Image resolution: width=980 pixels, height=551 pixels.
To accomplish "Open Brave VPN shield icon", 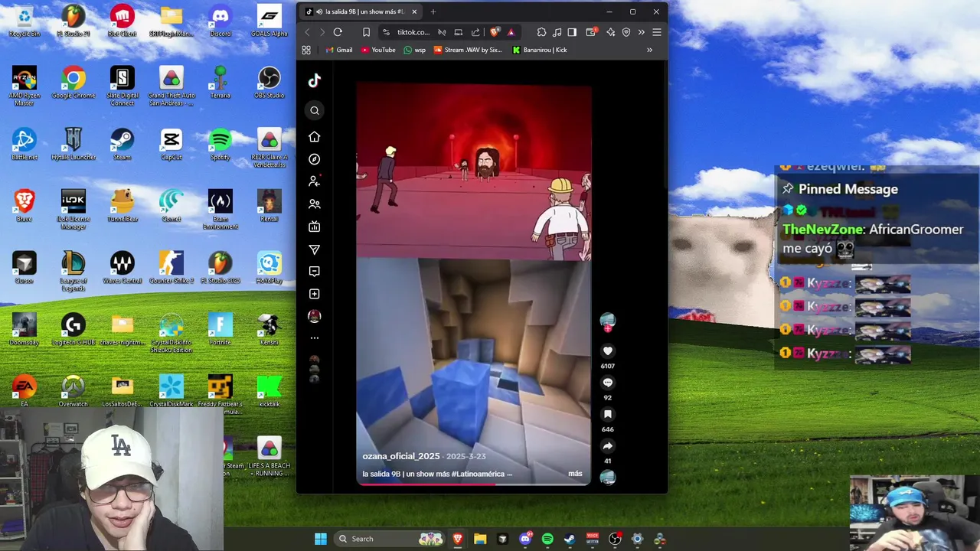I will (x=626, y=32).
